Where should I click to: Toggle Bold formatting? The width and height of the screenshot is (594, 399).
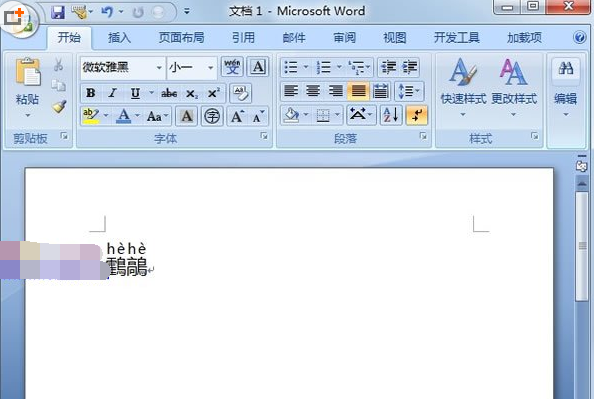pyautogui.click(x=91, y=93)
